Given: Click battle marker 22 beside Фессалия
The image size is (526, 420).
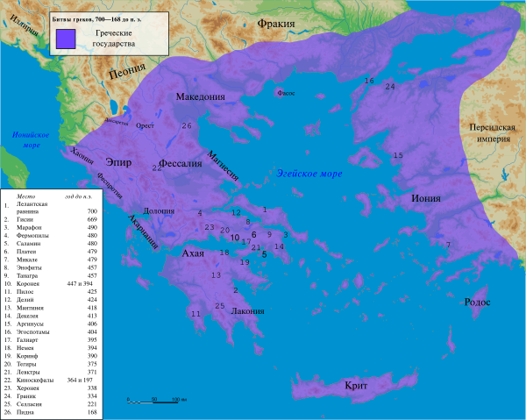Looking at the screenshot, I should [156, 167].
